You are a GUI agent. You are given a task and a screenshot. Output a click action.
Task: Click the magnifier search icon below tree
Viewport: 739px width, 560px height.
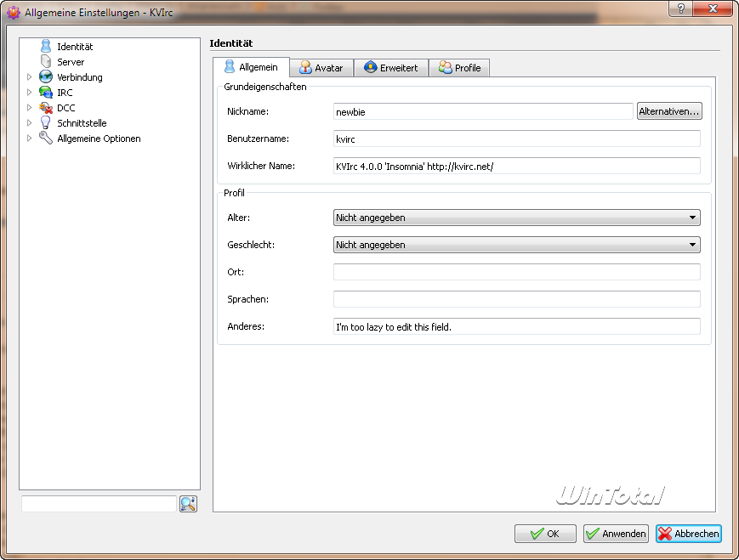(x=188, y=504)
